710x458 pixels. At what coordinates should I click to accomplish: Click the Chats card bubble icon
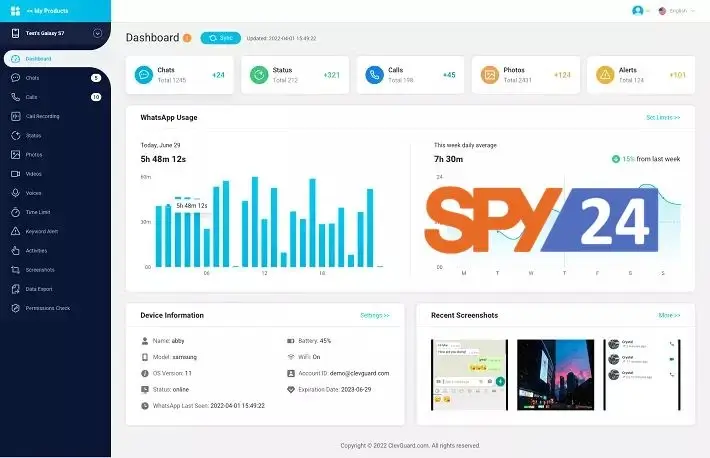[144, 75]
